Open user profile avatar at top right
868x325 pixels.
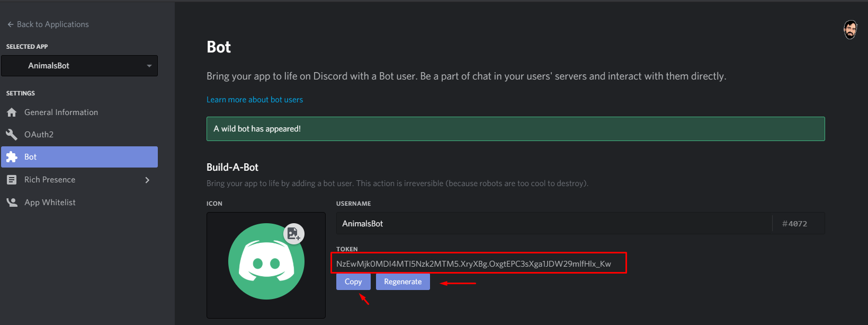(850, 30)
